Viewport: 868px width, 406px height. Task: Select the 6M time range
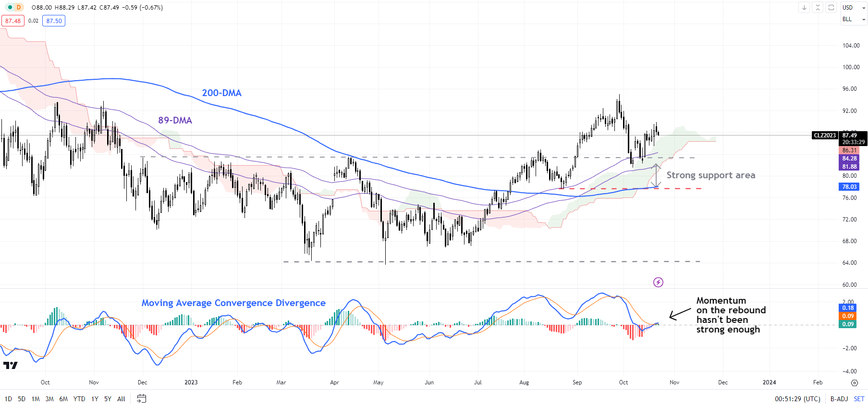pyautogui.click(x=63, y=399)
